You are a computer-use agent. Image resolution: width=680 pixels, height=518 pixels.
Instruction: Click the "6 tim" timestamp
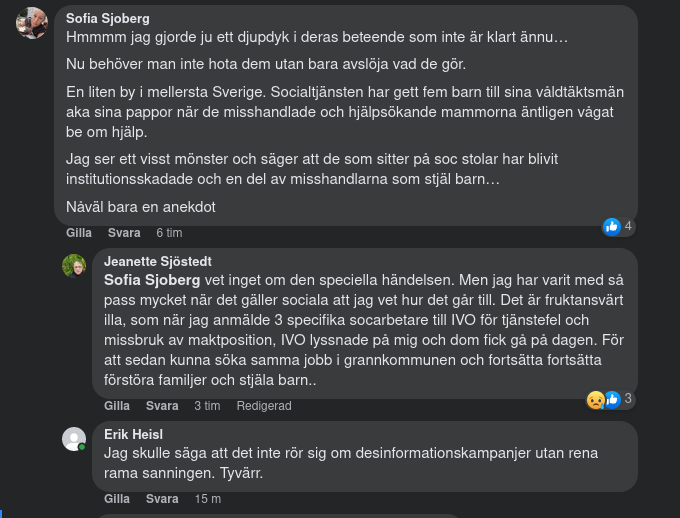coord(169,233)
